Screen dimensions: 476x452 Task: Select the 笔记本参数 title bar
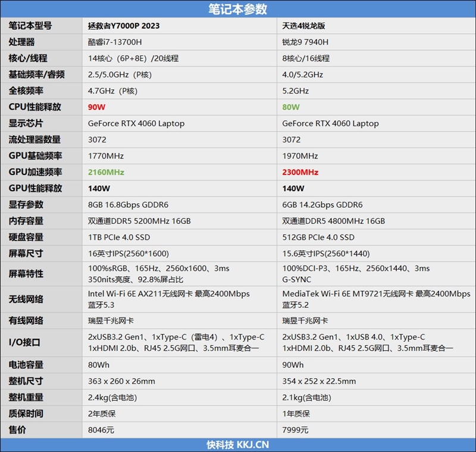[238, 8]
